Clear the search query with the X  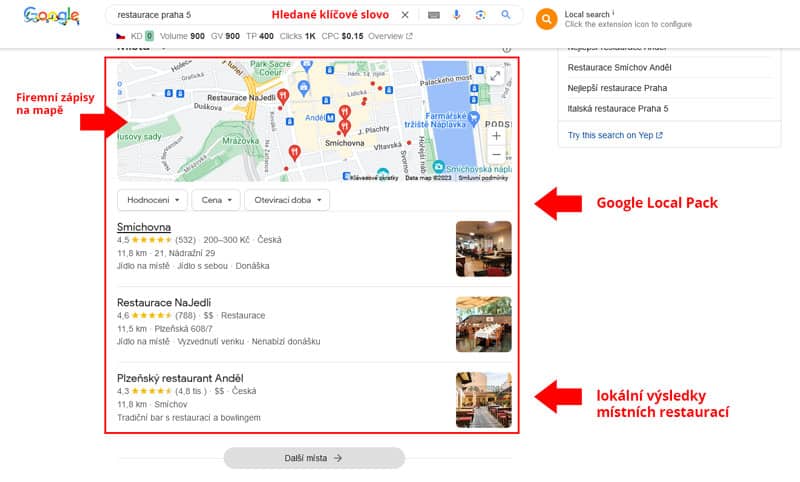click(x=405, y=15)
